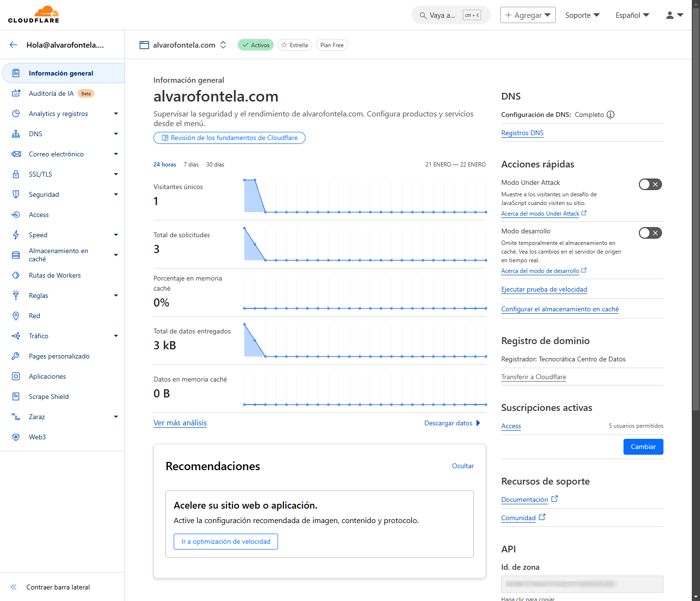Select the 30 días time range

point(215,165)
